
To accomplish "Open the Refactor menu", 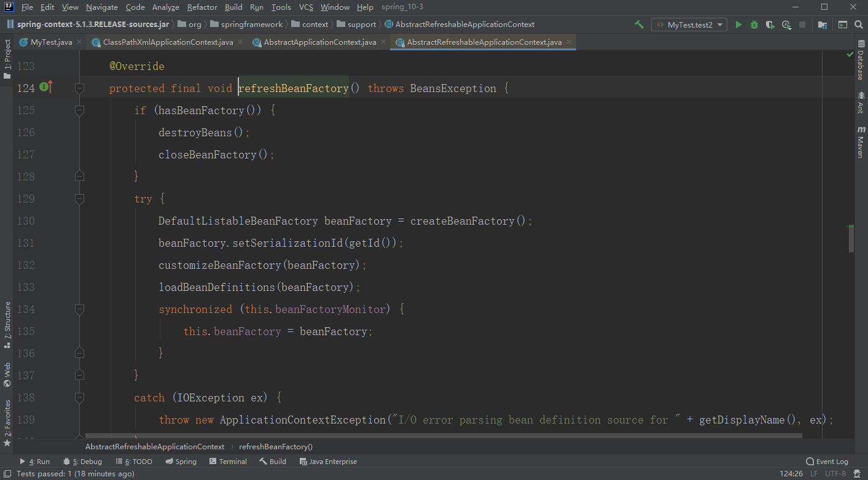I will [202, 7].
